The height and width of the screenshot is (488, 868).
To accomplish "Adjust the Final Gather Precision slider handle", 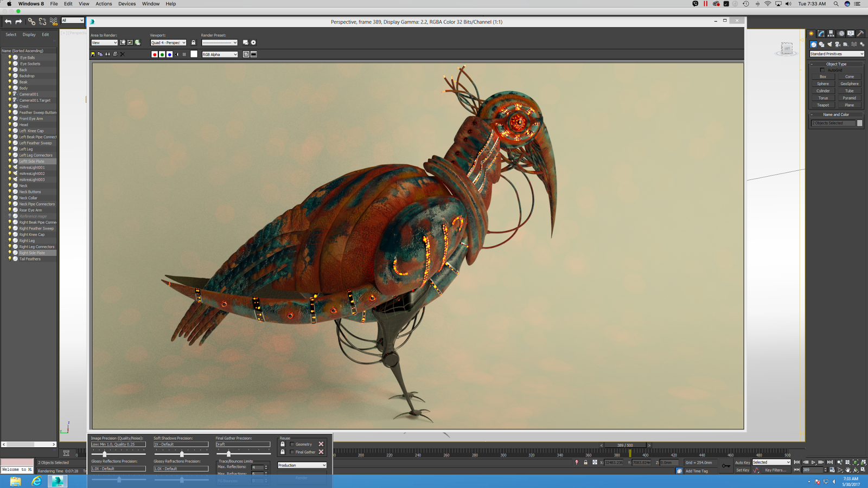I will pos(228,454).
